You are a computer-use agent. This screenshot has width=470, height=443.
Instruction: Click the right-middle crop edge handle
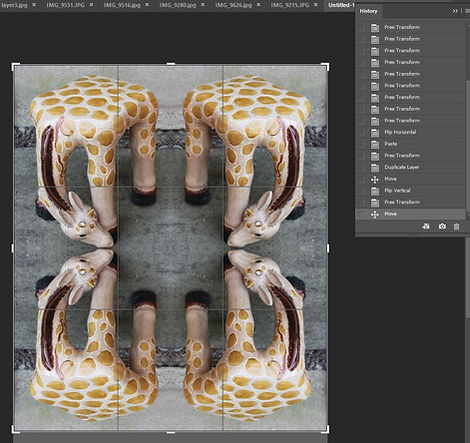[x=328, y=248]
